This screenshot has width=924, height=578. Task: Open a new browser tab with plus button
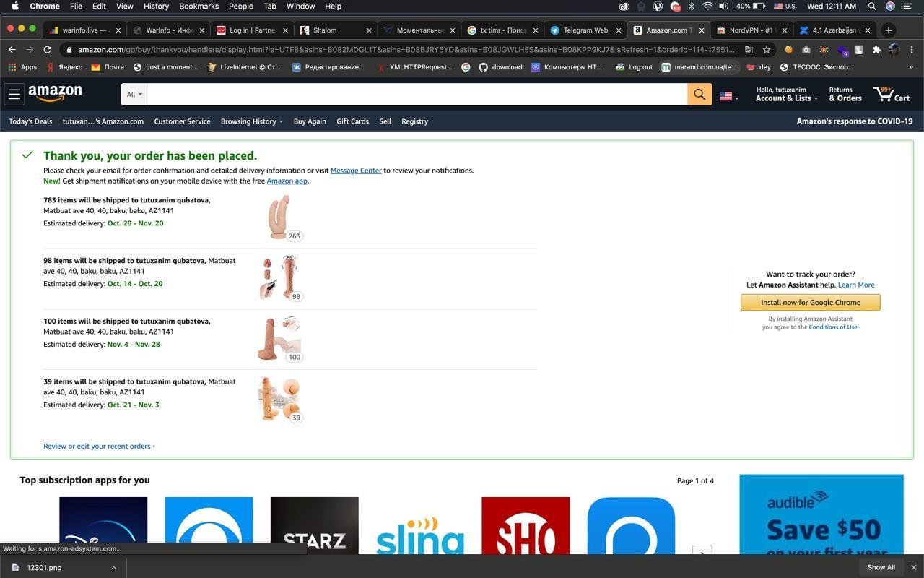point(889,30)
